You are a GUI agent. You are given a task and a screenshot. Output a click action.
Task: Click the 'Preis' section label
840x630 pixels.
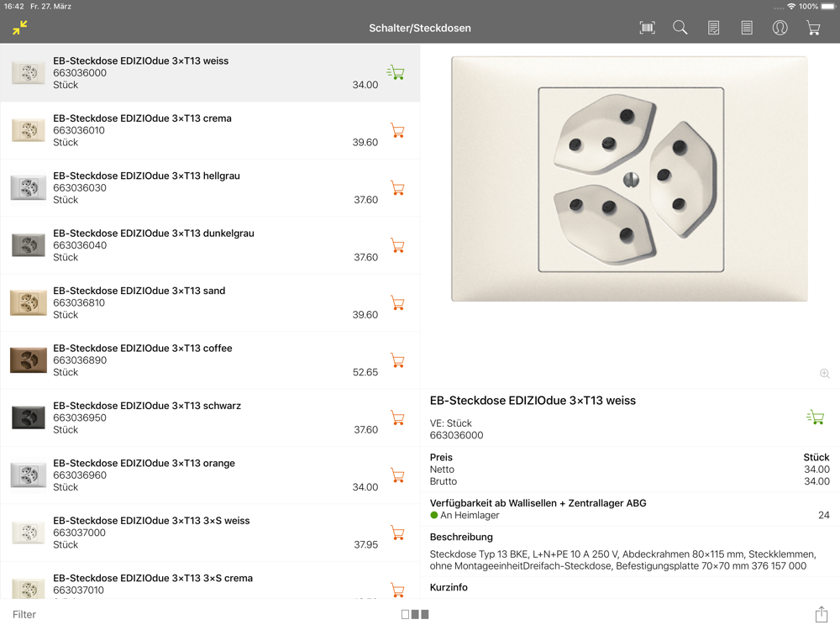pyautogui.click(x=441, y=457)
